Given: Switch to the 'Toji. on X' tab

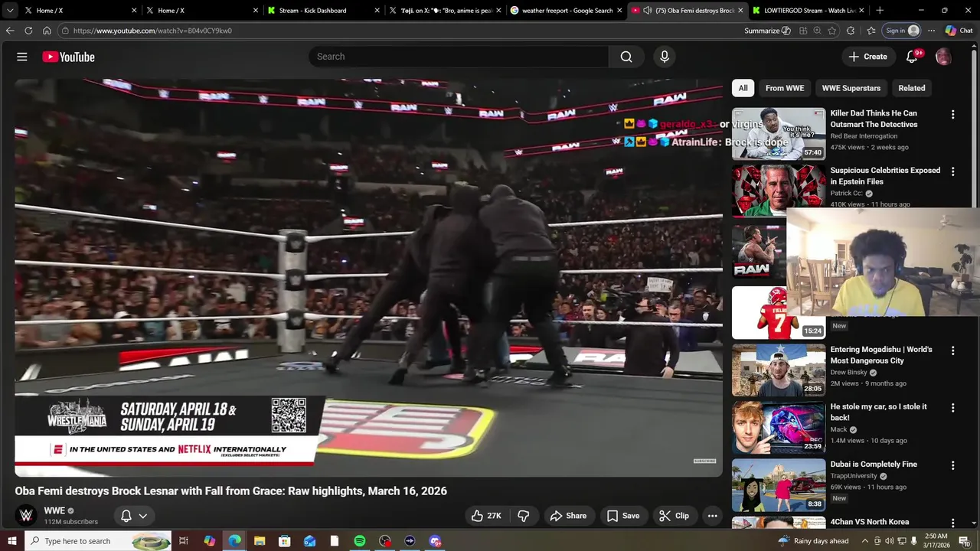Looking at the screenshot, I should click(445, 11).
